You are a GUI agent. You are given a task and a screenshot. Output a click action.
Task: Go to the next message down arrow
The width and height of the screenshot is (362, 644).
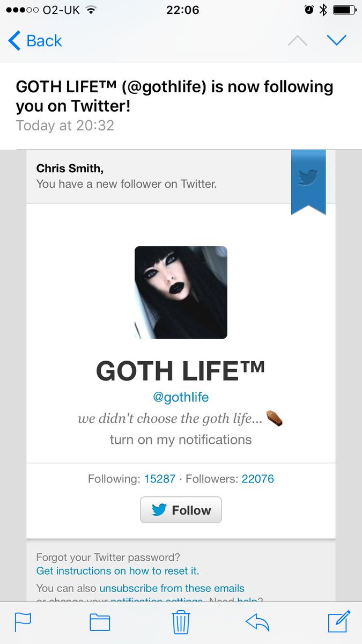coord(337,40)
